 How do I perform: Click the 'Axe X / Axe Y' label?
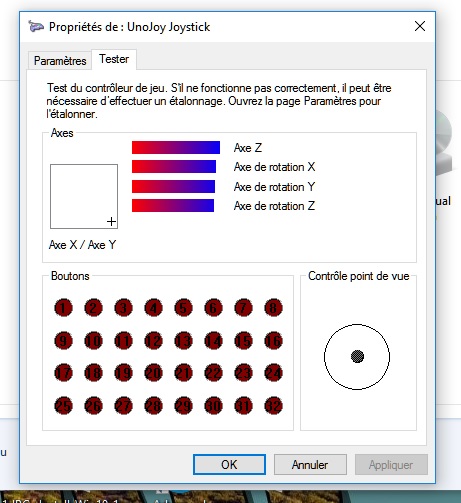(82, 245)
